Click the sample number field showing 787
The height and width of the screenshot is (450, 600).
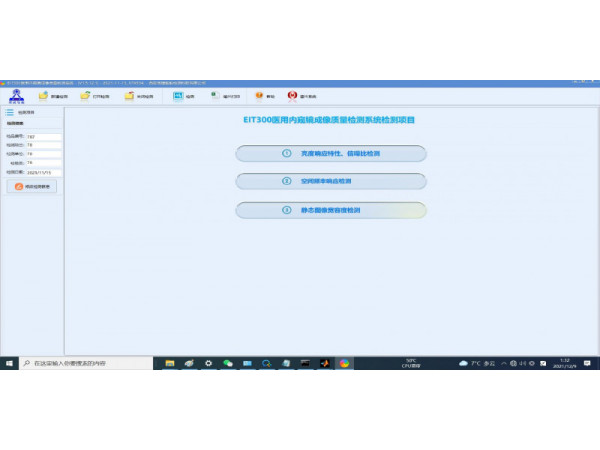43,136
